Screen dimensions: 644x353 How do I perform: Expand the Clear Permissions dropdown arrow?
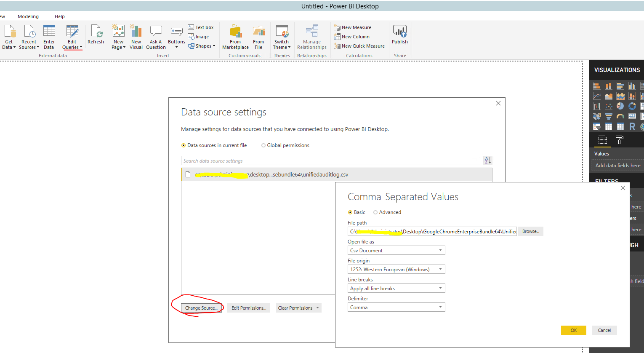point(318,308)
